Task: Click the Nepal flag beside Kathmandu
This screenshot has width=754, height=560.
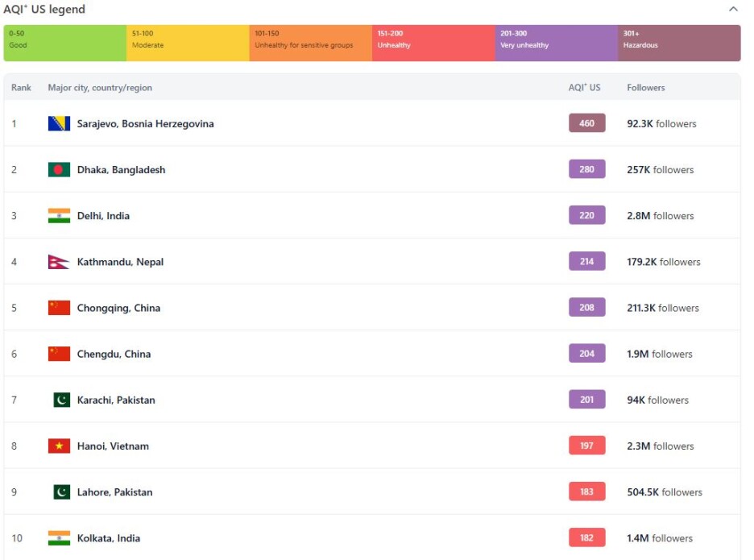Action: click(x=59, y=262)
